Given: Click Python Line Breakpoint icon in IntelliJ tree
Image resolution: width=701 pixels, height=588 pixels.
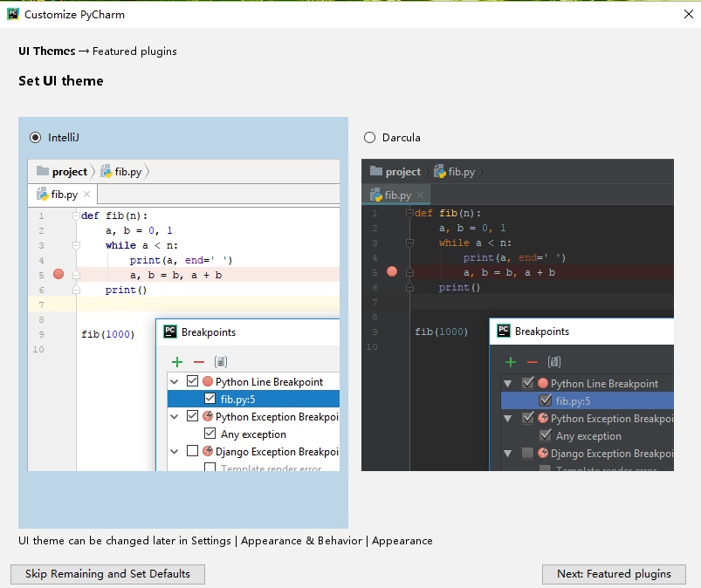Looking at the screenshot, I should click(x=208, y=381).
